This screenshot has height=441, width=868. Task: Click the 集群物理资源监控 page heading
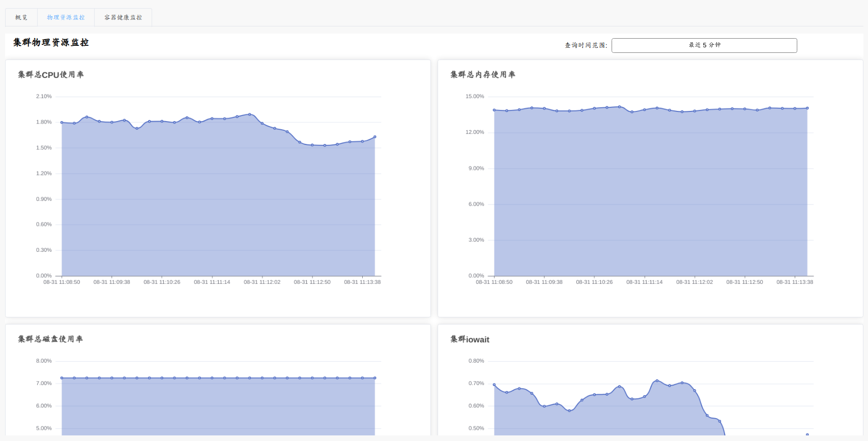(x=51, y=43)
